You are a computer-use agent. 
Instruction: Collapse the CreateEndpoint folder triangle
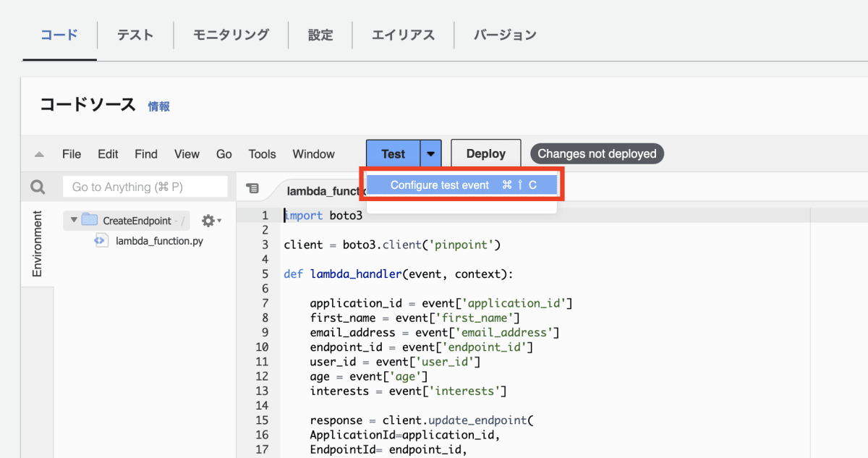[74, 220]
